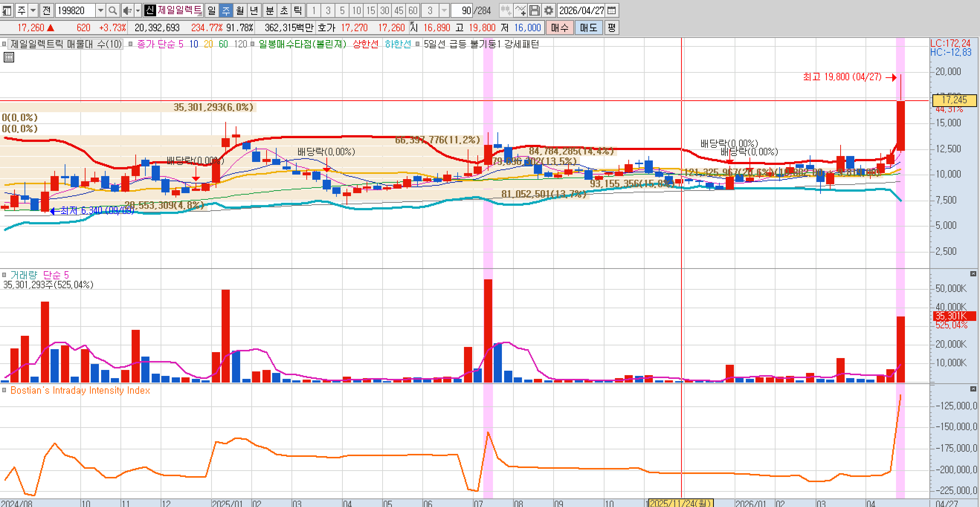
Task: Click the blue 10 moving average legend
Action: coord(194,44)
